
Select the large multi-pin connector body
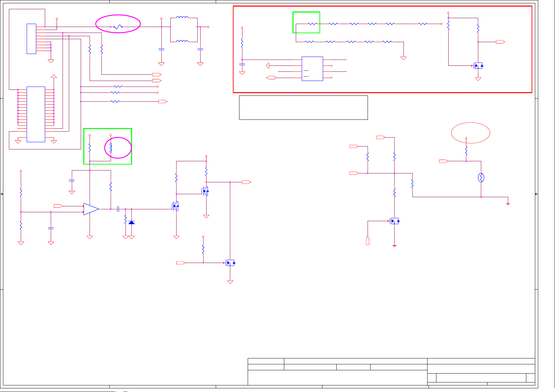pyautogui.click(x=36, y=114)
